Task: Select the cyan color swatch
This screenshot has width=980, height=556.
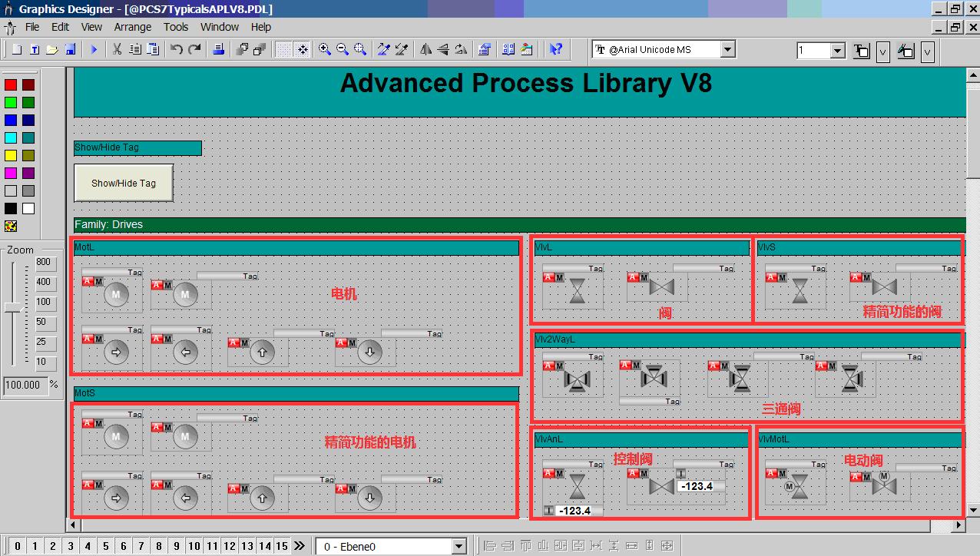Action: [11, 138]
